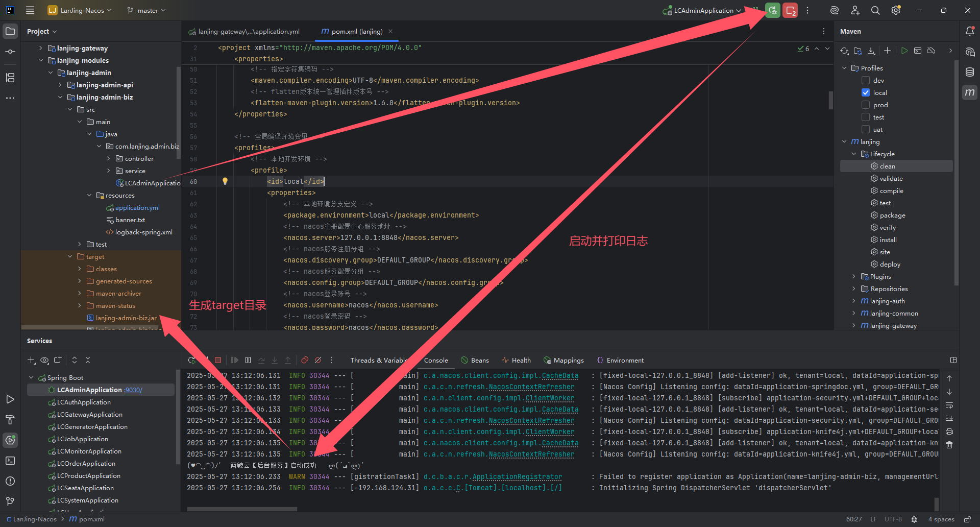Image resolution: width=980 pixels, height=527 pixels.
Task: Add a Maven project with the plus icon
Action: click(887, 51)
